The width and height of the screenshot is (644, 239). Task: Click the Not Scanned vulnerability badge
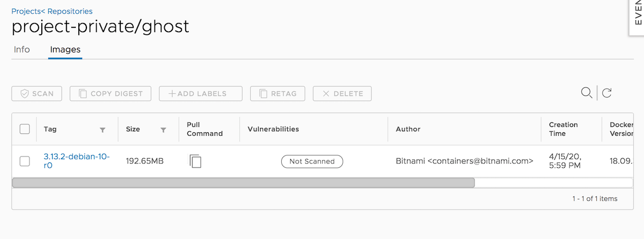(x=312, y=161)
